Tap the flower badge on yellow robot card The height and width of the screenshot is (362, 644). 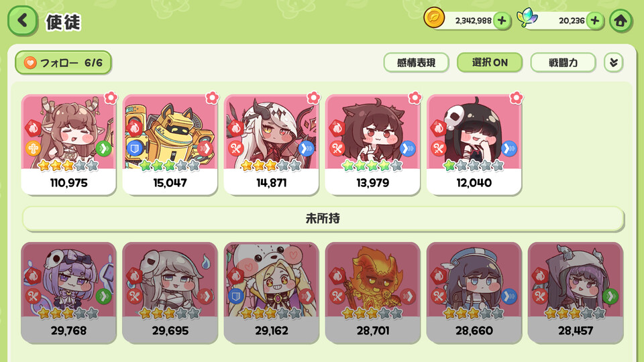point(212,98)
